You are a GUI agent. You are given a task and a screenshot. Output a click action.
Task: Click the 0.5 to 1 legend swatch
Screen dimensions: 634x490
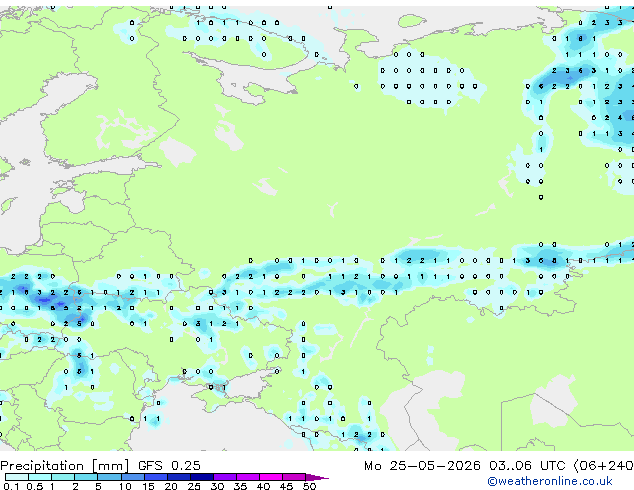[40, 477]
